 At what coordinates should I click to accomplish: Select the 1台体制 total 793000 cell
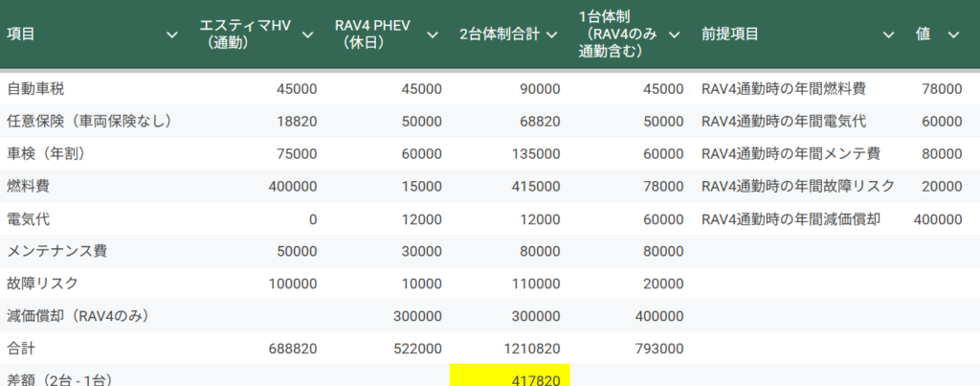(x=658, y=349)
